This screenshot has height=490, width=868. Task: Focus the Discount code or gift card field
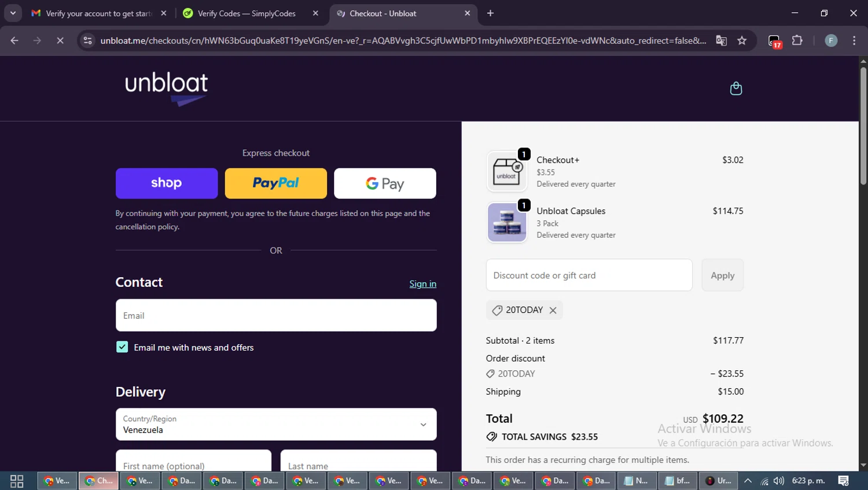click(x=589, y=275)
